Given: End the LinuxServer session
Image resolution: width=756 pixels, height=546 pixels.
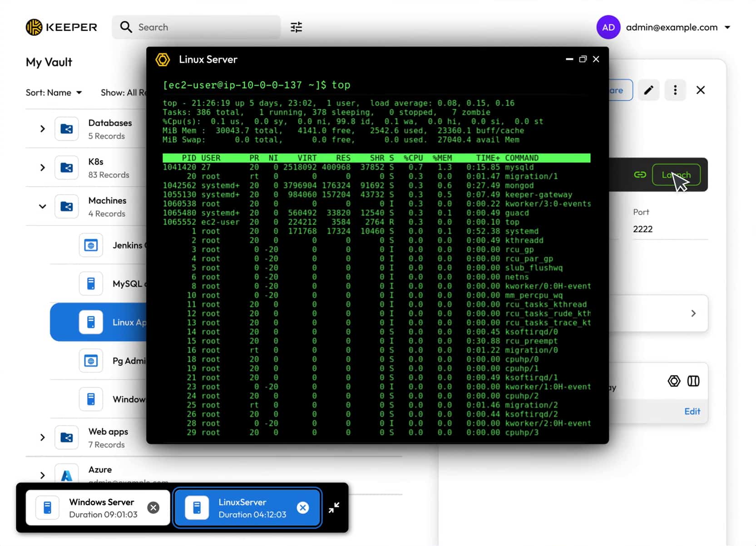Looking at the screenshot, I should [x=303, y=507].
